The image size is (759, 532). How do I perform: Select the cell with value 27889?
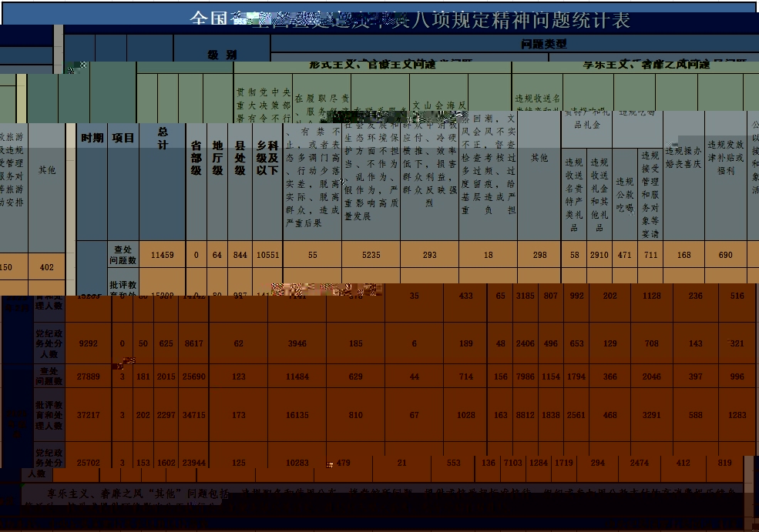88,376
